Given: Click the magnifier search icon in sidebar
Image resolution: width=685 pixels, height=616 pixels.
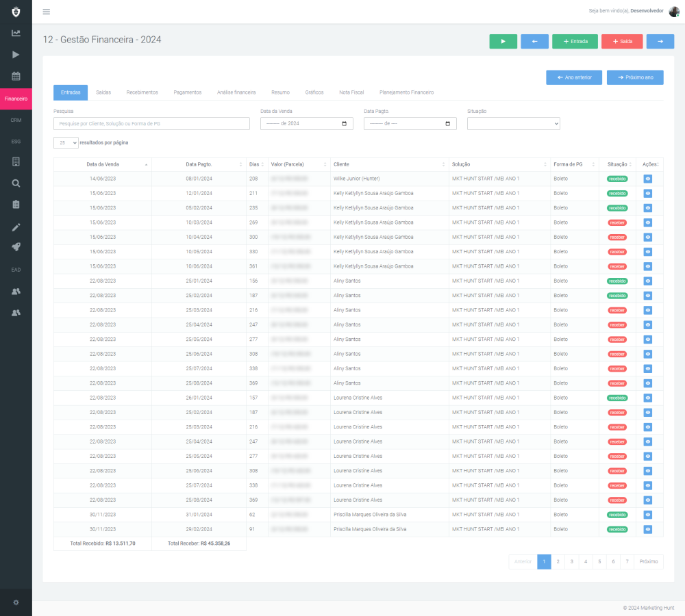Looking at the screenshot, I should [16, 183].
